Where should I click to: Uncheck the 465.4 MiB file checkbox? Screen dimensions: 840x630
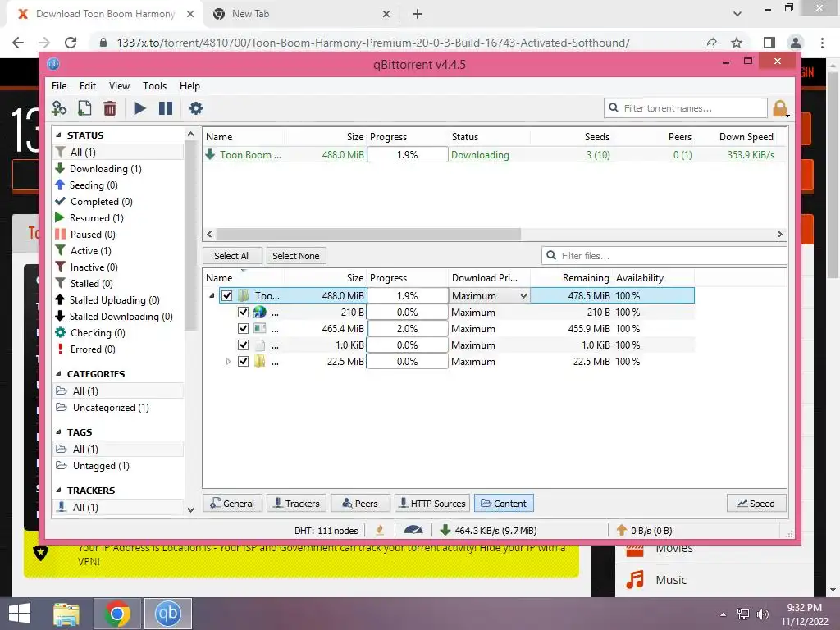pos(243,328)
